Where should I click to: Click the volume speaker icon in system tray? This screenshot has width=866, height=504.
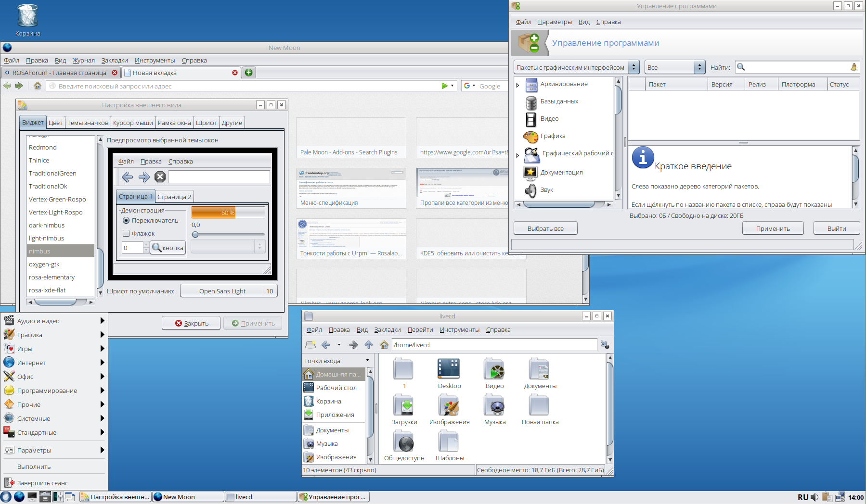tap(814, 497)
